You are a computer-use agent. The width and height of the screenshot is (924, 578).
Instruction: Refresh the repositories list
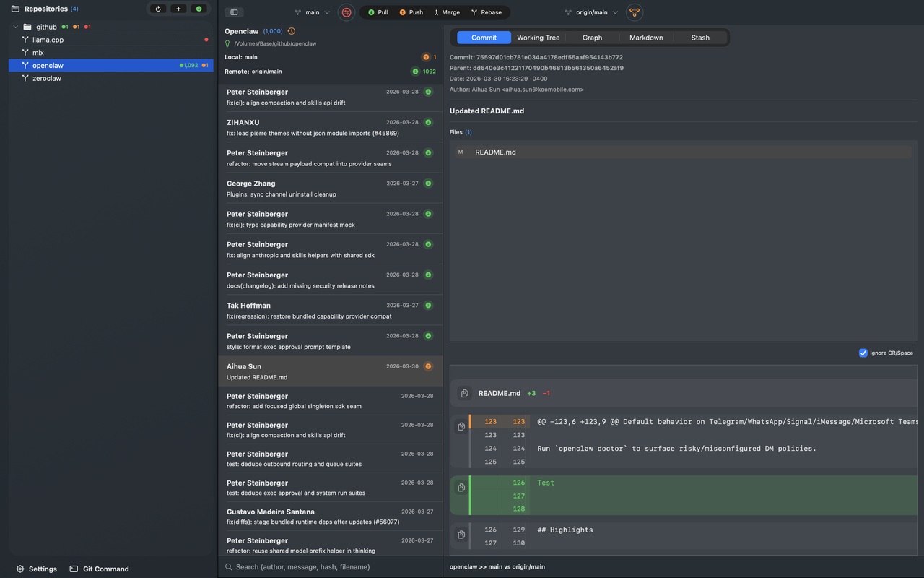click(x=158, y=9)
